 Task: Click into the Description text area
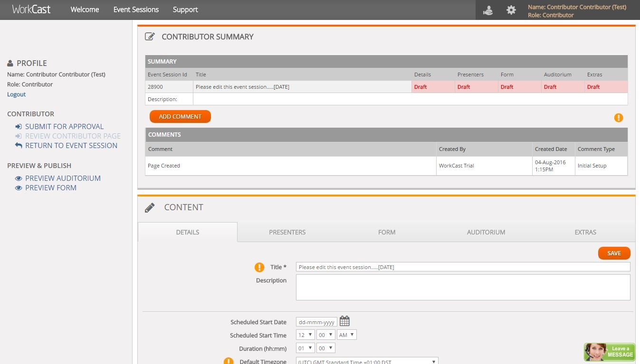463,287
